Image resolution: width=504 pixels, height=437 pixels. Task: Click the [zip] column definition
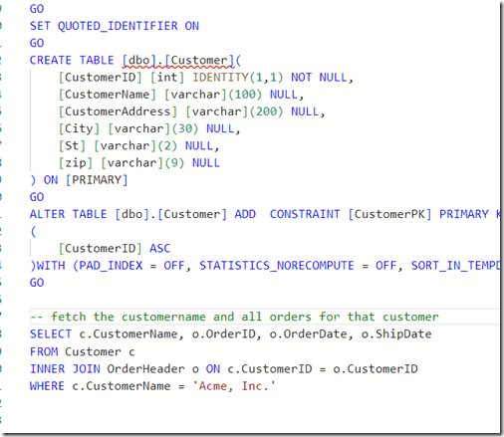click(x=139, y=163)
